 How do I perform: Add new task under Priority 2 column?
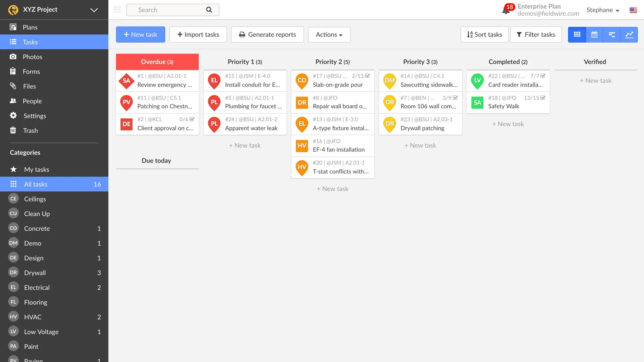[333, 189]
